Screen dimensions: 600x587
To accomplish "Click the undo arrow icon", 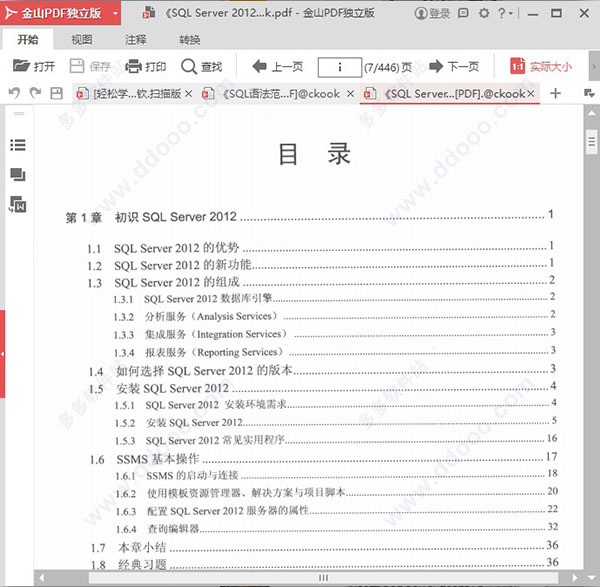I will (14, 93).
